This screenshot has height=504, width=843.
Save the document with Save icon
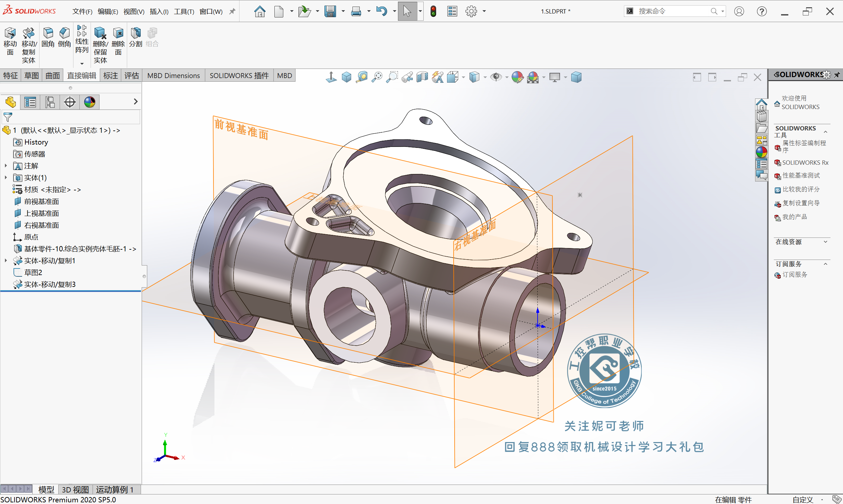tap(330, 11)
